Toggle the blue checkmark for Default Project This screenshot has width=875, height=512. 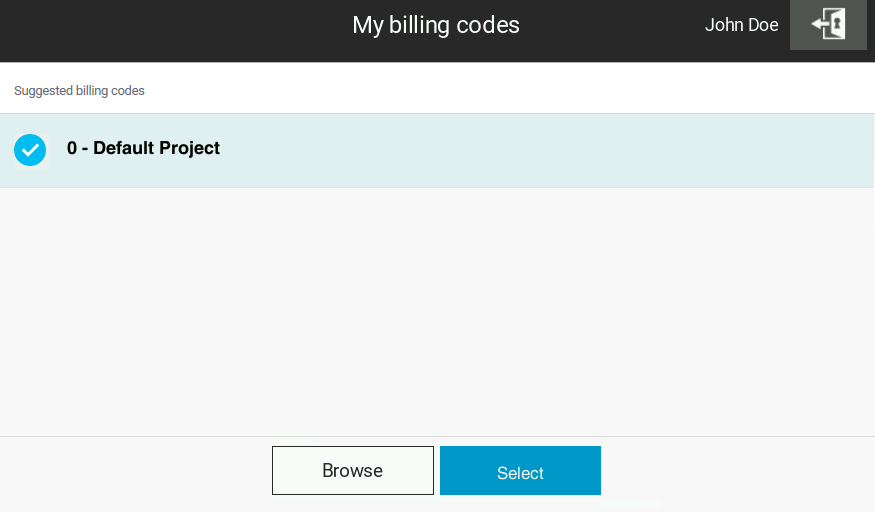coord(30,150)
